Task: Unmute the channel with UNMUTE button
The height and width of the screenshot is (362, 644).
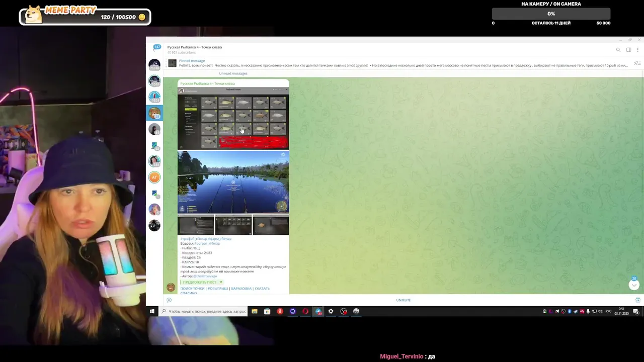Action: pyautogui.click(x=404, y=300)
